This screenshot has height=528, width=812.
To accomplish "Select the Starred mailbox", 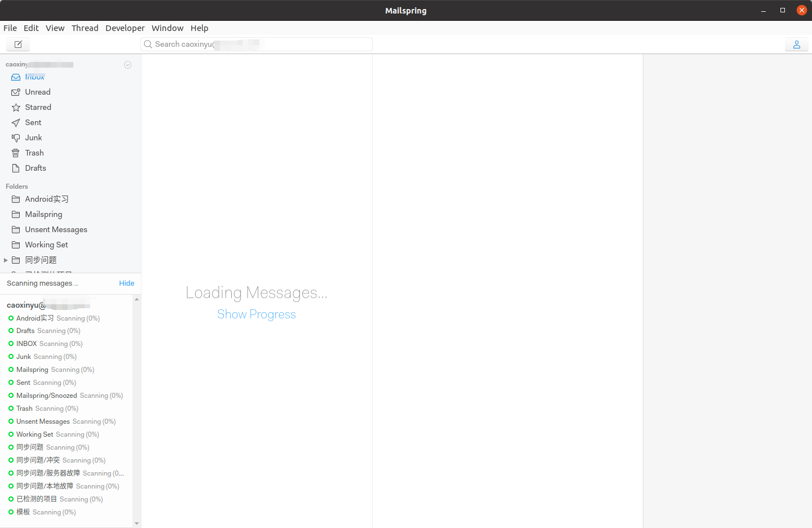I will pos(38,107).
